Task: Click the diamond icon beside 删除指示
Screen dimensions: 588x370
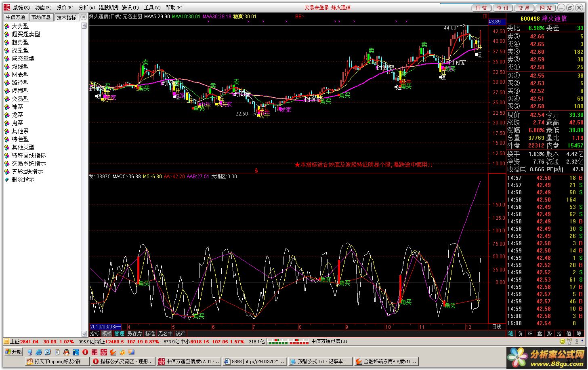Action: 7,180
